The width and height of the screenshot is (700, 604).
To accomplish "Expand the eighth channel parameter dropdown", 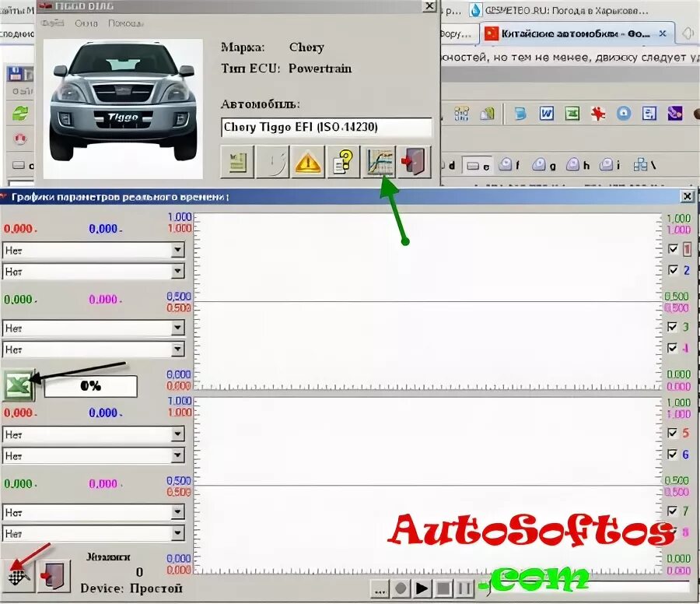I will pyautogui.click(x=93, y=533).
